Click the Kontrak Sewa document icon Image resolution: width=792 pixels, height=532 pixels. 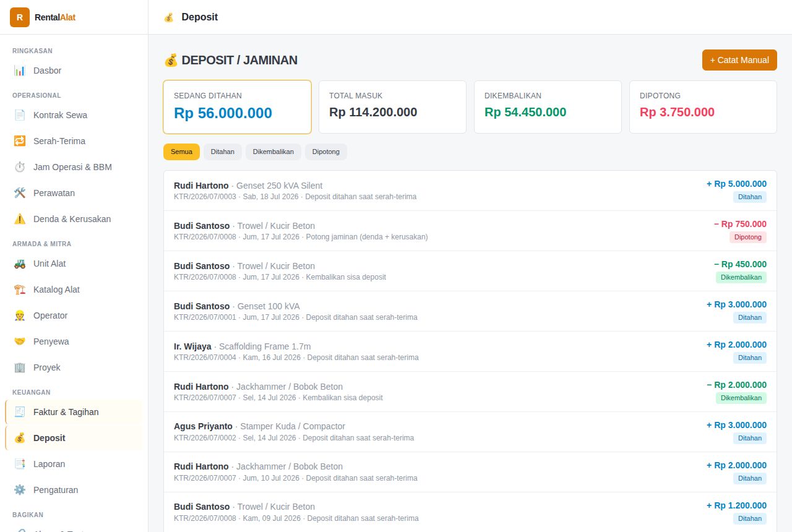point(20,115)
